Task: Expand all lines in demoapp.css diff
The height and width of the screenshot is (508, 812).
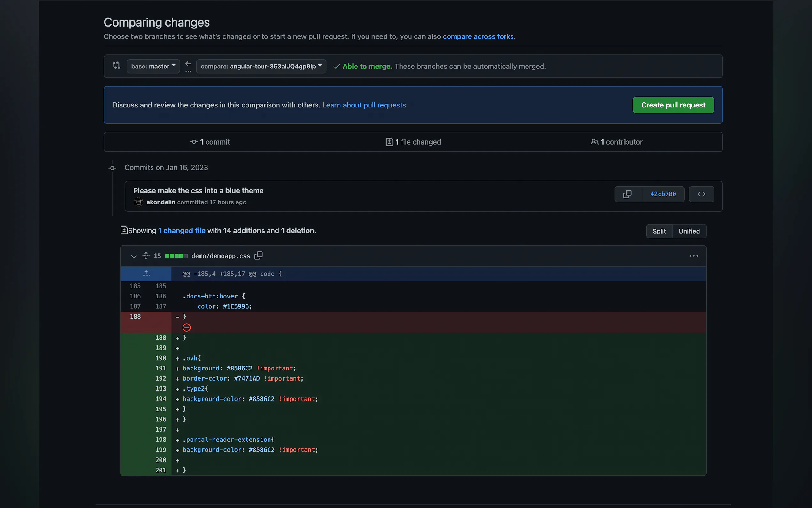Action: [146, 256]
